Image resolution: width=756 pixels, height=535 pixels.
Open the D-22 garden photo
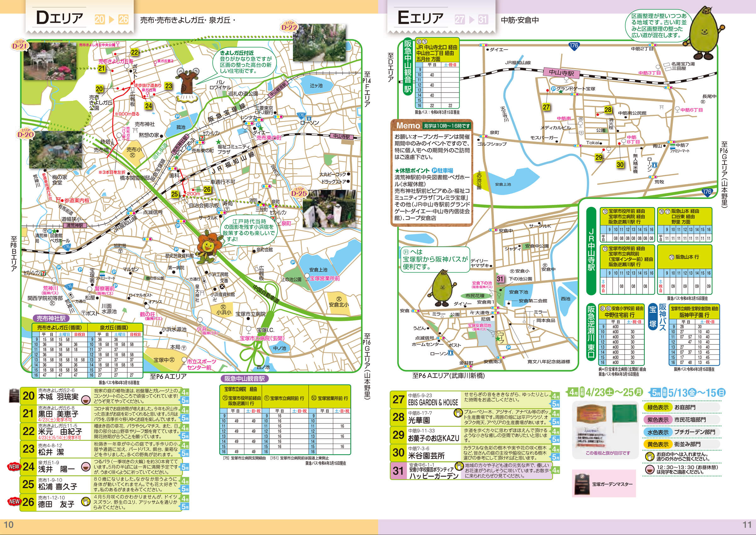pyautogui.click(x=319, y=43)
